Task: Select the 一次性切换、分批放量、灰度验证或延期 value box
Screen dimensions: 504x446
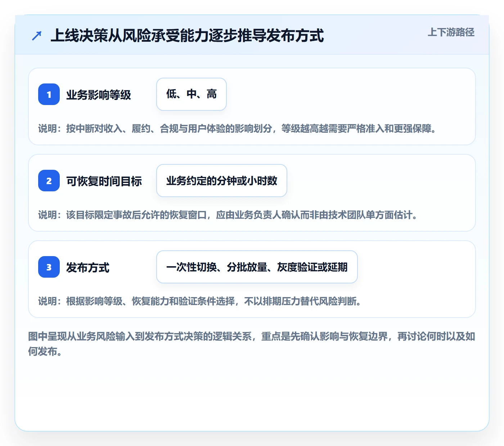Action: pyautogui.click(x=257, y=267)
